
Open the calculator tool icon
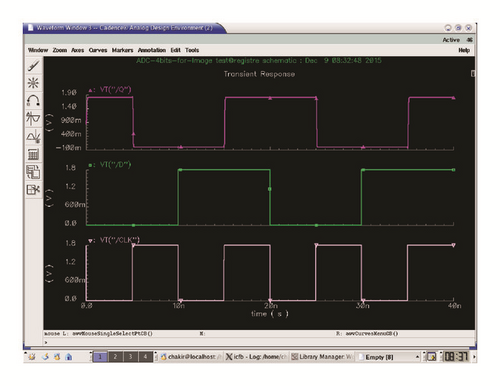pyautogui.click(x=33, y=154)
